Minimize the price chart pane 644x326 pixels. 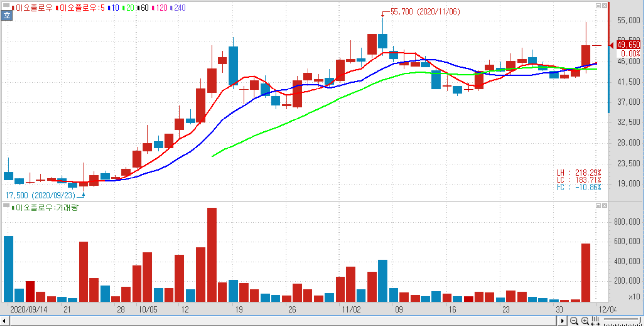pos(598,6)
